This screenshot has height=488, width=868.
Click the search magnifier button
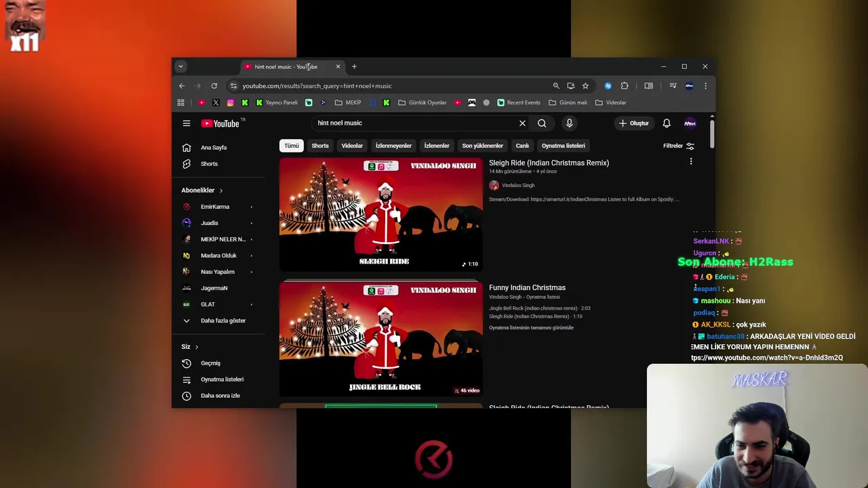[x=542, y=123]
